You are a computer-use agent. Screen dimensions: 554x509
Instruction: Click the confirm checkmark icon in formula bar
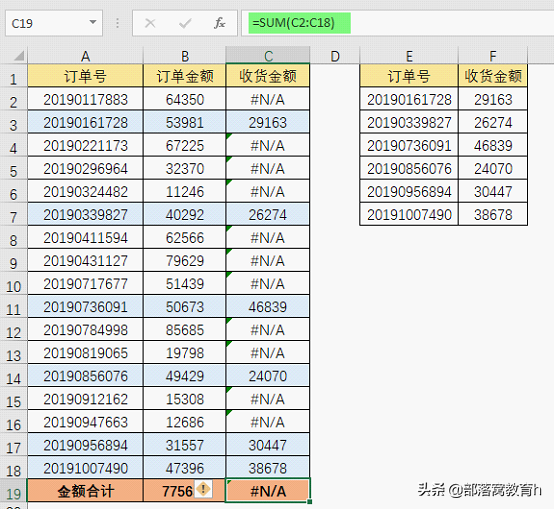[185, 23]
